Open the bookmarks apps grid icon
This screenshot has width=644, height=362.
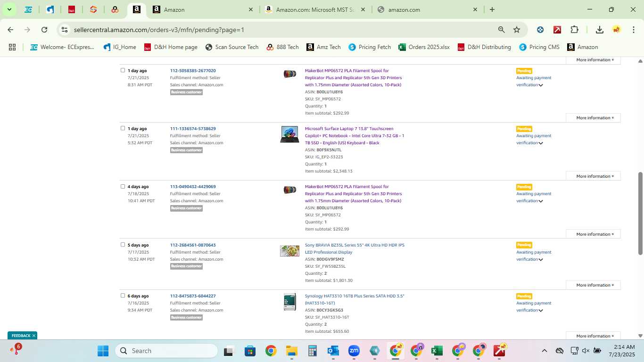12,47
